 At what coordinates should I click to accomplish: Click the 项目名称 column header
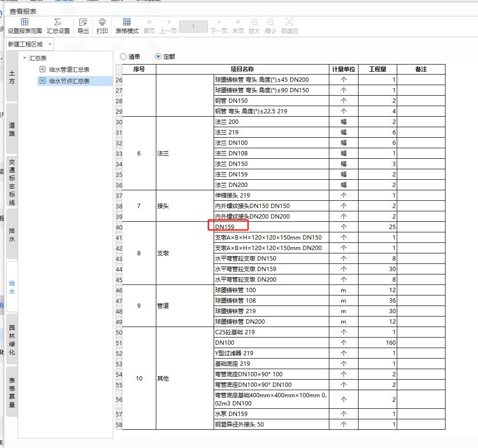click(242, 69)
